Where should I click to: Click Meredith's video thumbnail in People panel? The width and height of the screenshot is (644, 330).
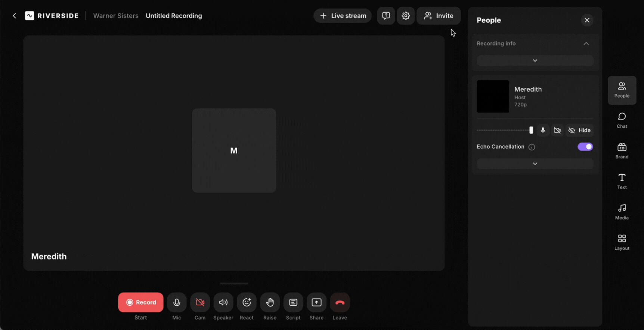tap(493, 96)
